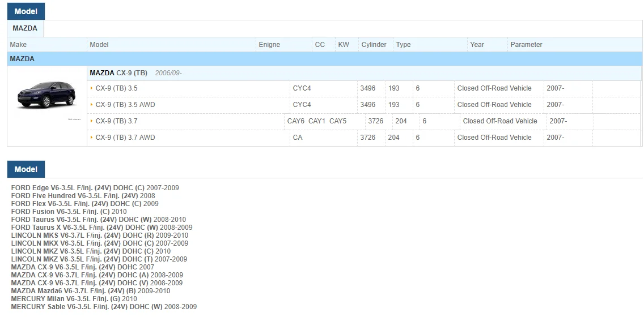Select the FORD Taurus V6-3.5L 2008-2010 entry
This screenshot has width=644, height=317.
point(99,220)
